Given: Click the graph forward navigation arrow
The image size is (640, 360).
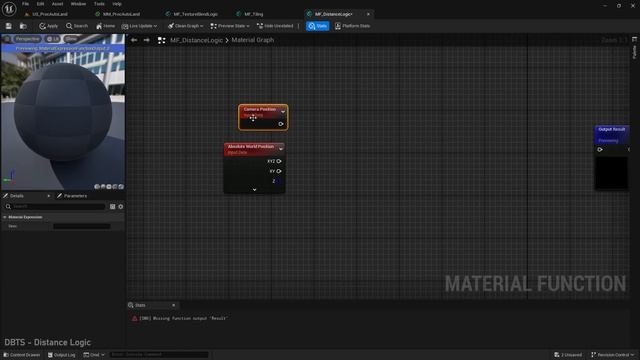Looking at the screenshot, I should click(147, 40).
